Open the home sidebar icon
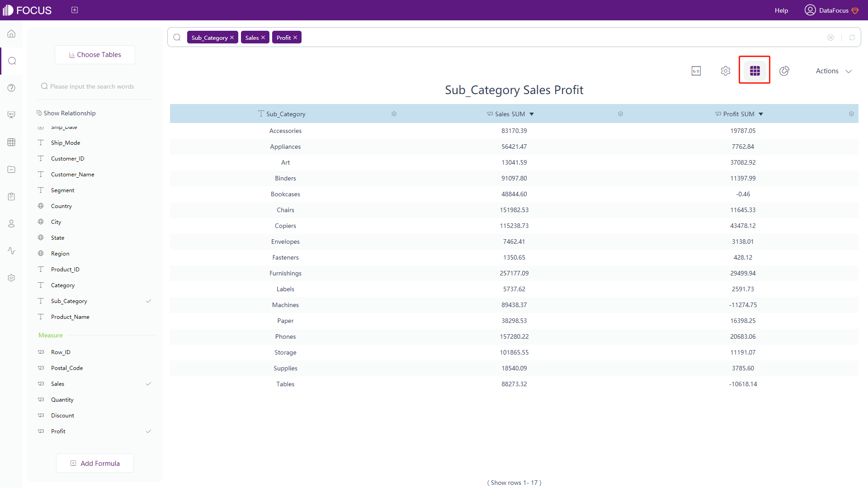 pyautogui.click(x=12, y=34)
